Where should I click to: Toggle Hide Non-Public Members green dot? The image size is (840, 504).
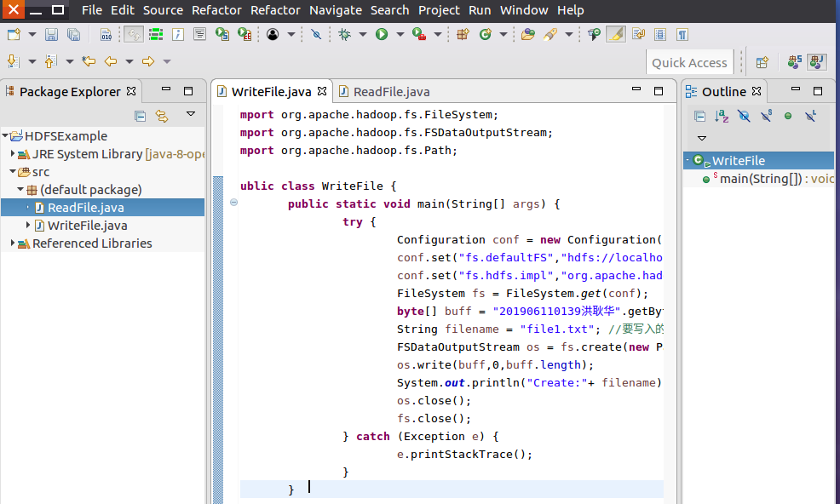788,116
